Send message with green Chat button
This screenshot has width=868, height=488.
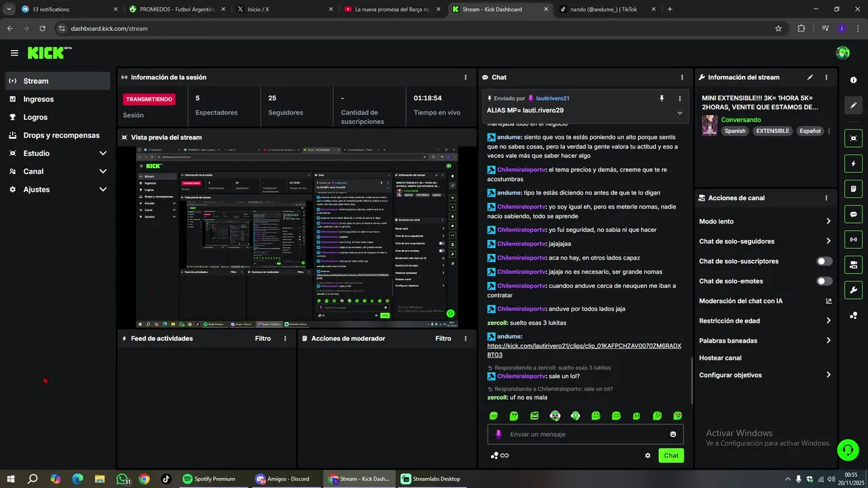click(671, 455)
